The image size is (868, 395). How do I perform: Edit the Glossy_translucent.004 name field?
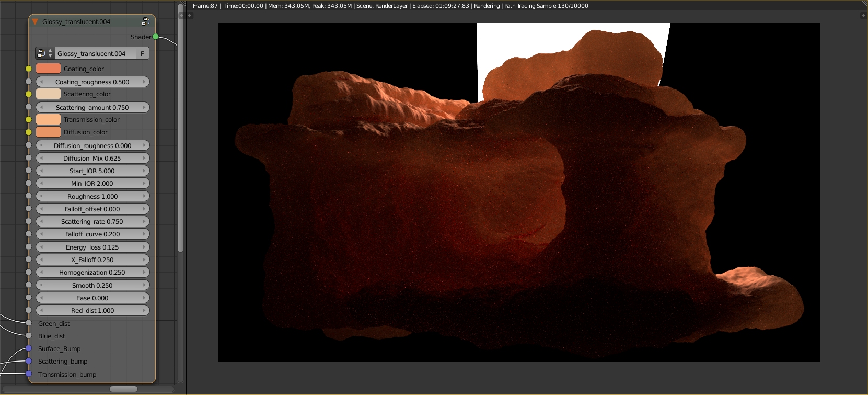pos(95,53)
